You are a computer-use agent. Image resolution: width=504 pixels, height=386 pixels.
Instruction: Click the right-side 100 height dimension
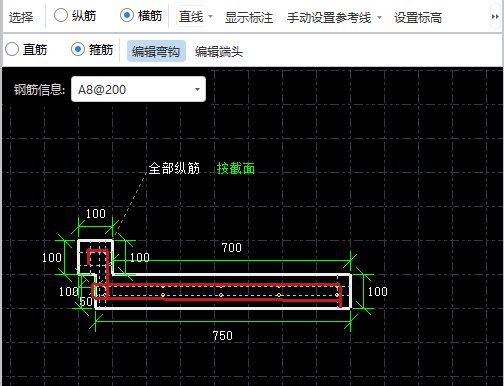coord(378,292)
